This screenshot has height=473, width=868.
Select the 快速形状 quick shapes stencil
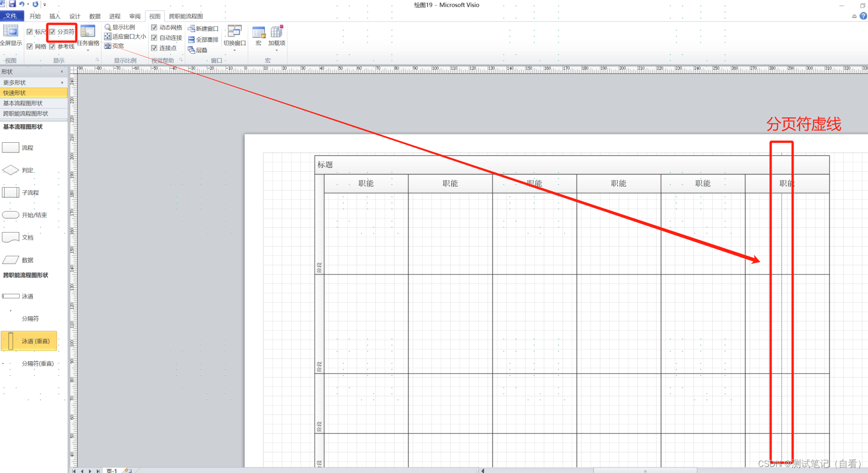[x=34, y=93]
